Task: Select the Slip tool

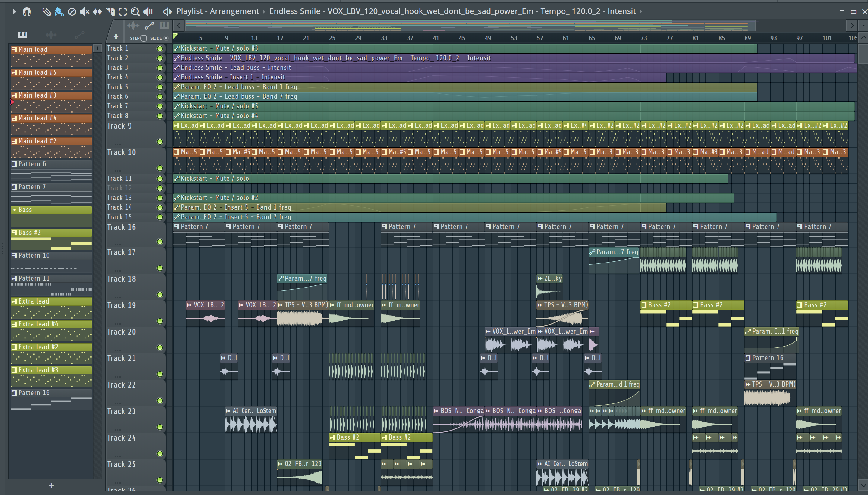Action: [x=97, y=11]
